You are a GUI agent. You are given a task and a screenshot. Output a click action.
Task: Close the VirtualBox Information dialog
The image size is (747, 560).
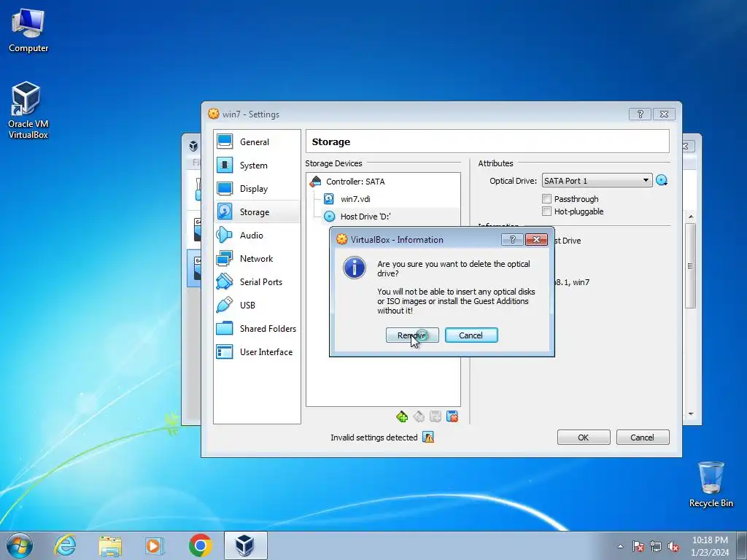(x=536, y=239)
